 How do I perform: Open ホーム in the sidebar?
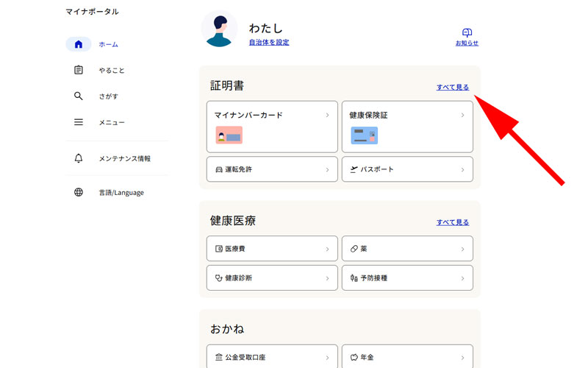(x=108, y=44)
